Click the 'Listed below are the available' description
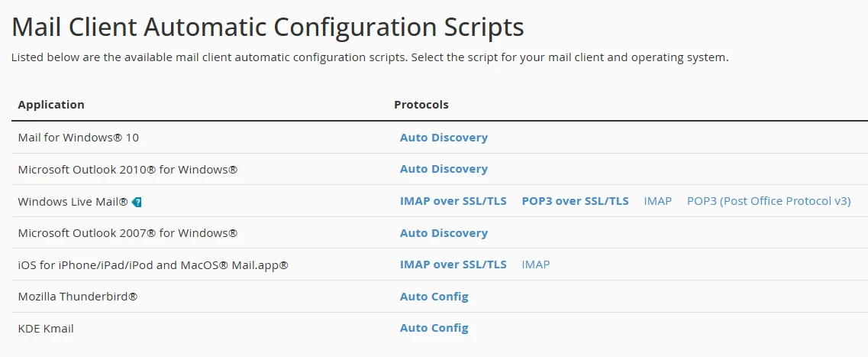Image resolution: width=868 pixels, height=357 pixels. tap(369, 57)
